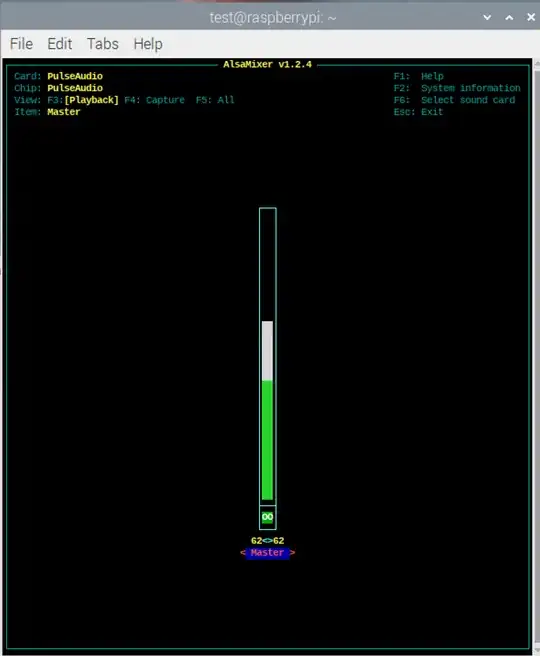This screenshot has height=656, width=540.
Task: Select the F3 [Playback] view
Action: point(83,100)
